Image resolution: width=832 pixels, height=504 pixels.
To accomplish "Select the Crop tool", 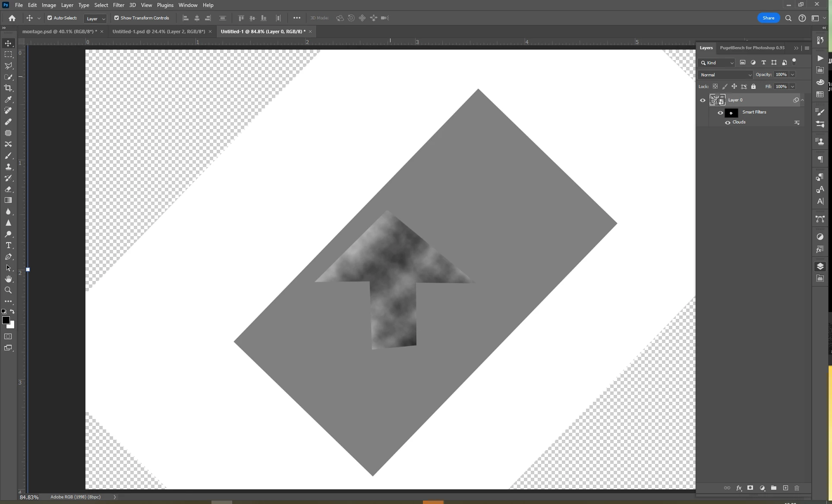I will (8, 88).
